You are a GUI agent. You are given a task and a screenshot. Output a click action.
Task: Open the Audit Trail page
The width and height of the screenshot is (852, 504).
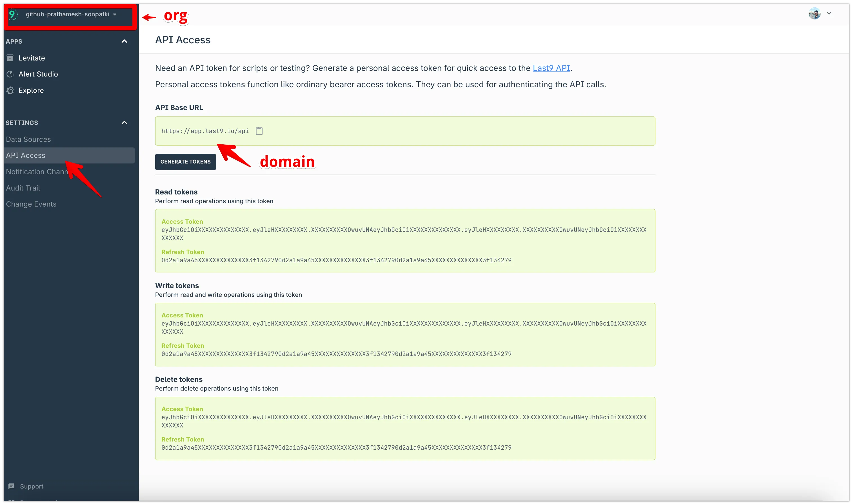[23, 188]
